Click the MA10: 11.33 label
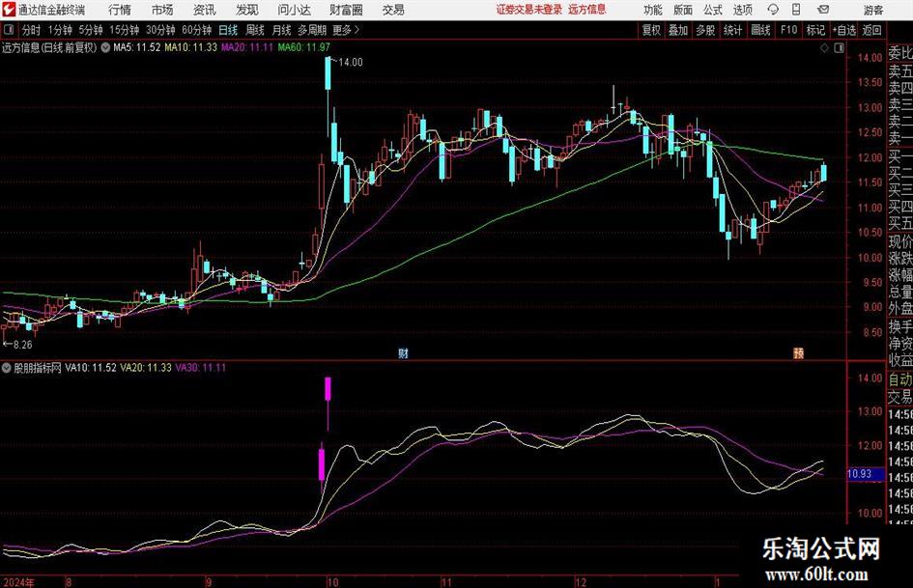Viewport: 913px width, 588px height. (191, 47)
